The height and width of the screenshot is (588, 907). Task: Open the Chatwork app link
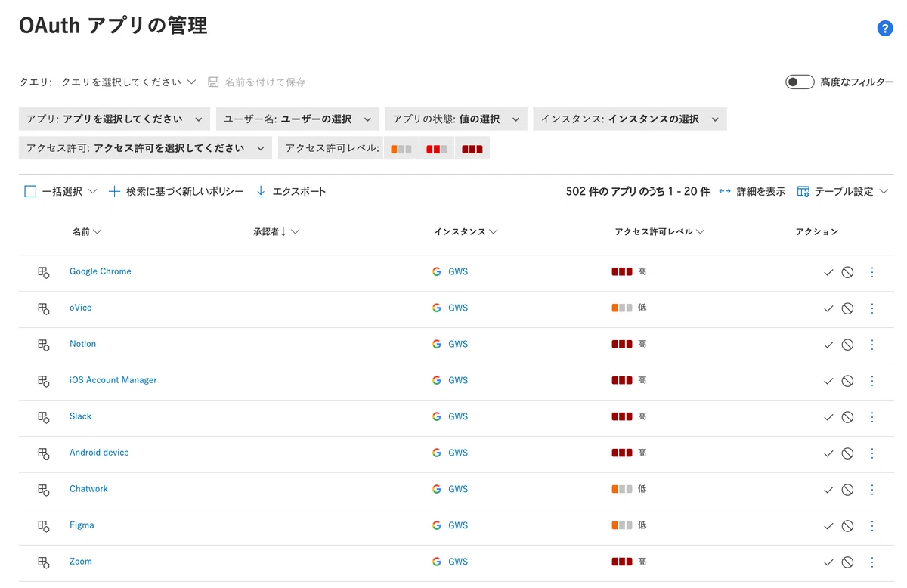(x=88, y=489)
